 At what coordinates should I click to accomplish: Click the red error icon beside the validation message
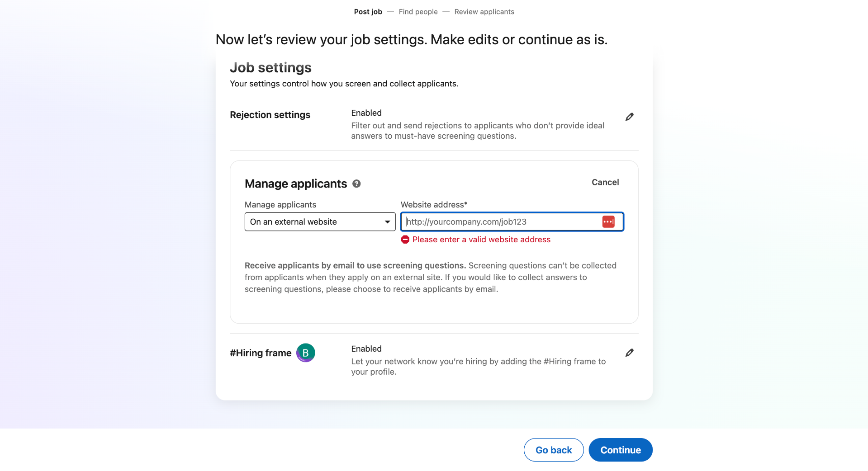[405, 240]
